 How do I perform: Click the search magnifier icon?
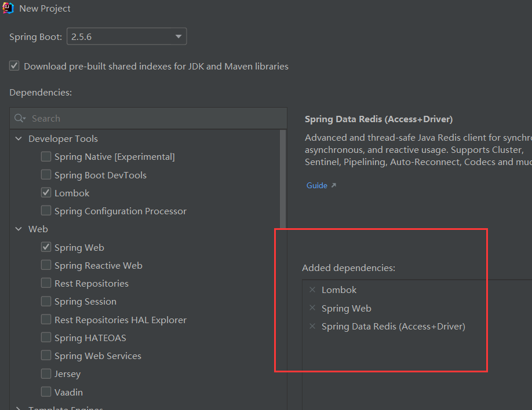(20, 118)
